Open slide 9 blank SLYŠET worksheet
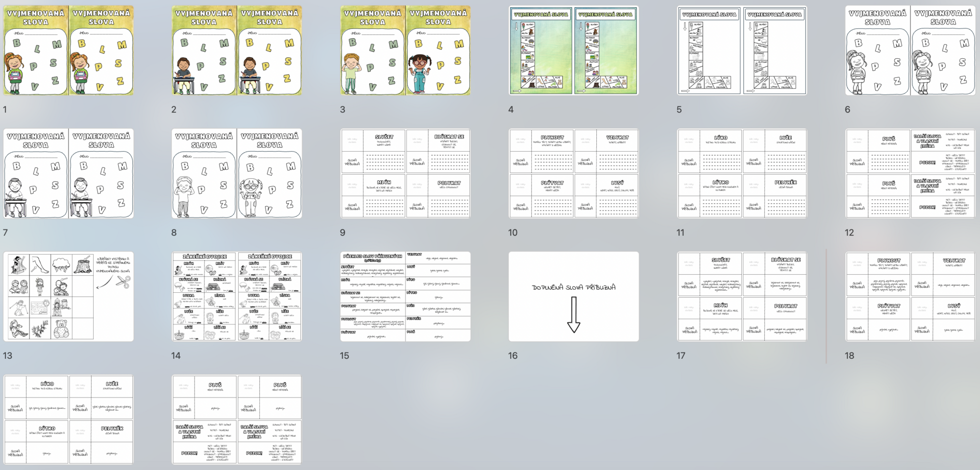This screenshot has width=980, height=470. coord(405,173)
